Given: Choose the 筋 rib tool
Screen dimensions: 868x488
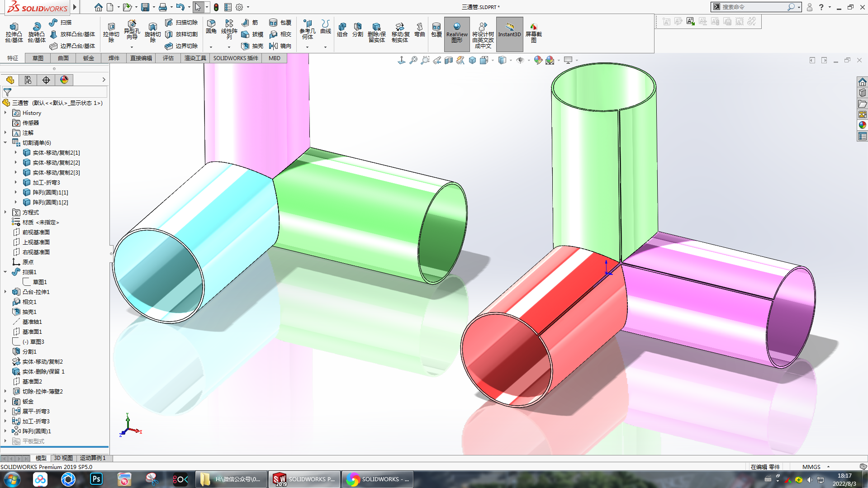Looking at the screenshot, I should tap(250, 22).
